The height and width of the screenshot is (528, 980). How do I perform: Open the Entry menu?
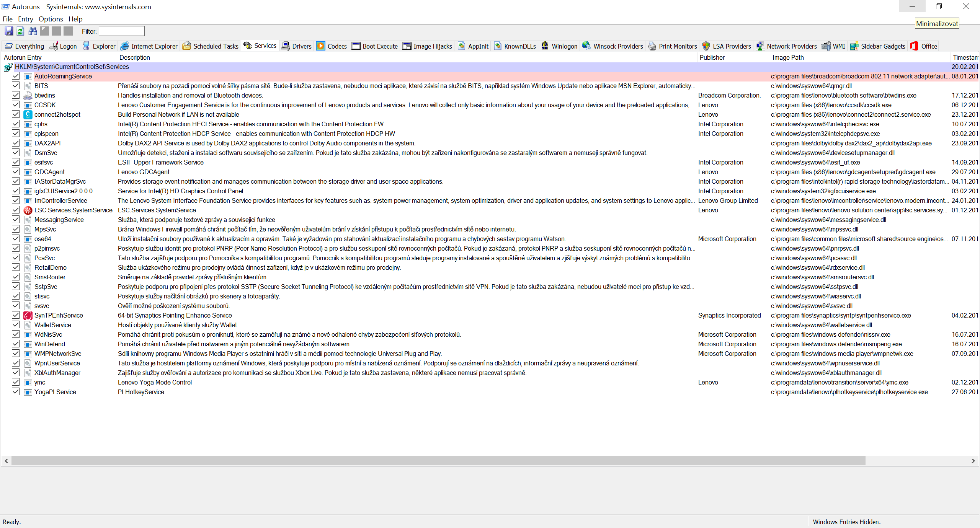[x=25, y=19]
